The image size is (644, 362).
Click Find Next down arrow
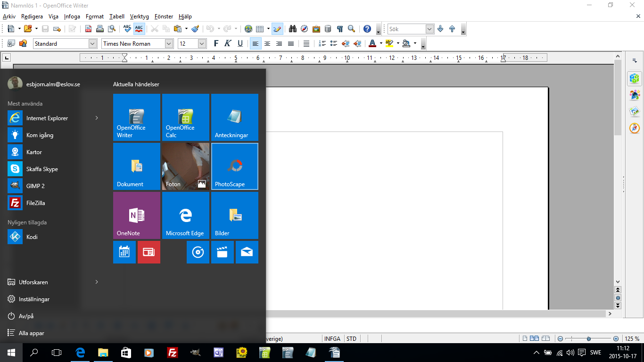tap(440, 29)
